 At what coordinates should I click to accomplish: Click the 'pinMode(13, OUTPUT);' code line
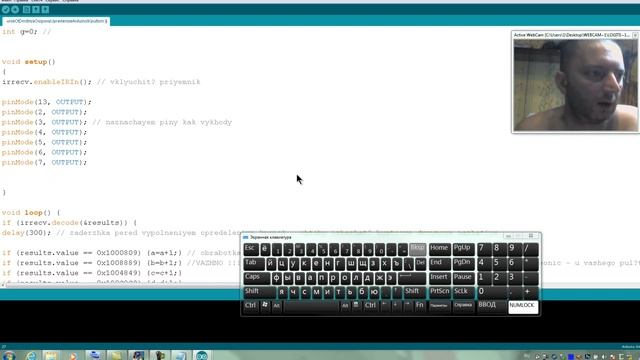point(47,102)
